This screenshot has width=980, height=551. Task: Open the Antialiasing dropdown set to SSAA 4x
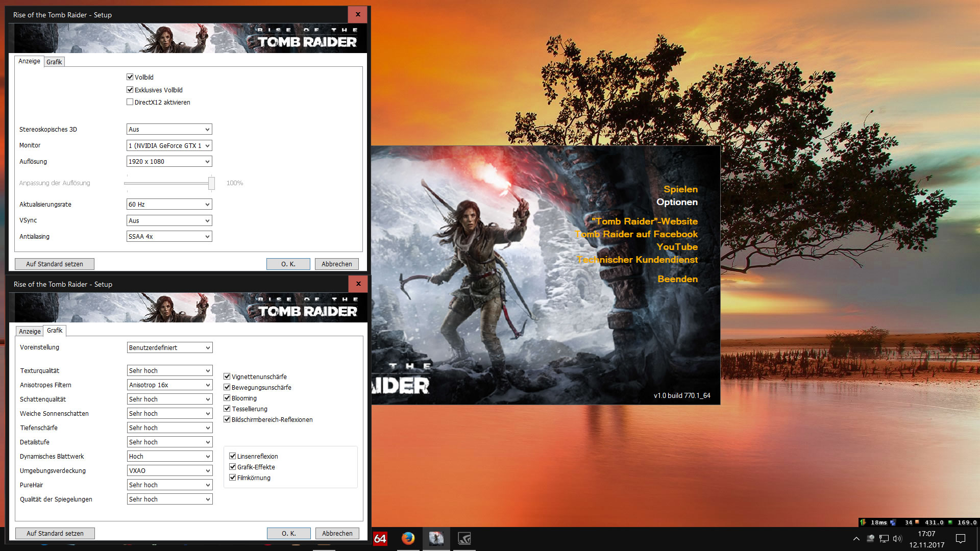click(169, 237)
